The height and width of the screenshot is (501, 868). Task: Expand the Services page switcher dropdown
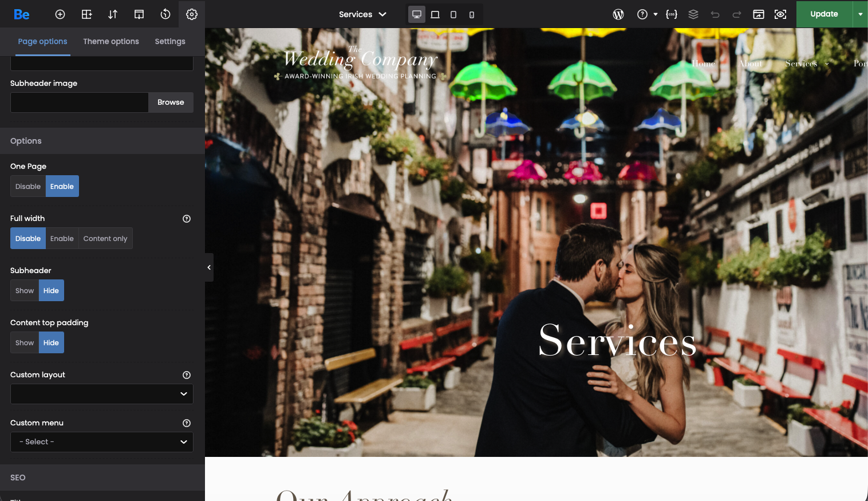(362, 14)
